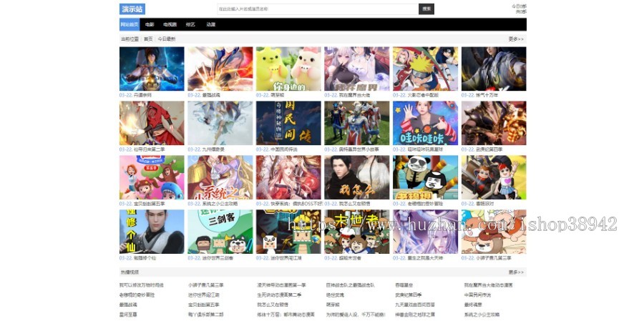Open the panda-face meme characters thumbnail
This screenshot has width=644, height=321.
coord(426,177)
